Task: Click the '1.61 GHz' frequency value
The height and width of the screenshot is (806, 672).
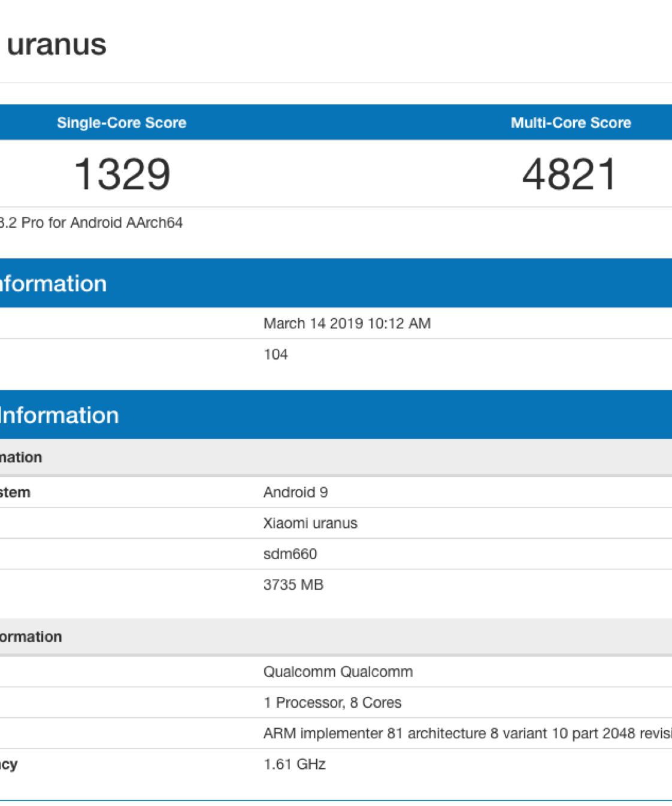Action: [295, 765]
